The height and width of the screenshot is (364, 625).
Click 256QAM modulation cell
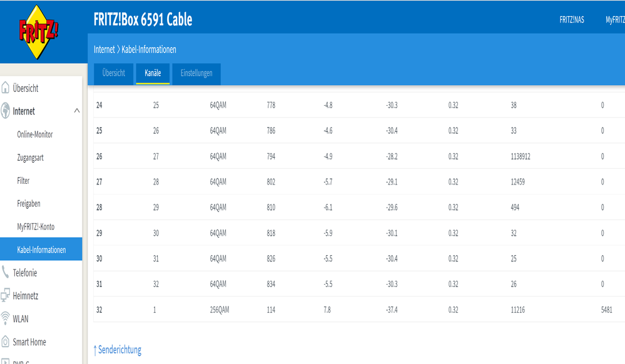[220, 310]
